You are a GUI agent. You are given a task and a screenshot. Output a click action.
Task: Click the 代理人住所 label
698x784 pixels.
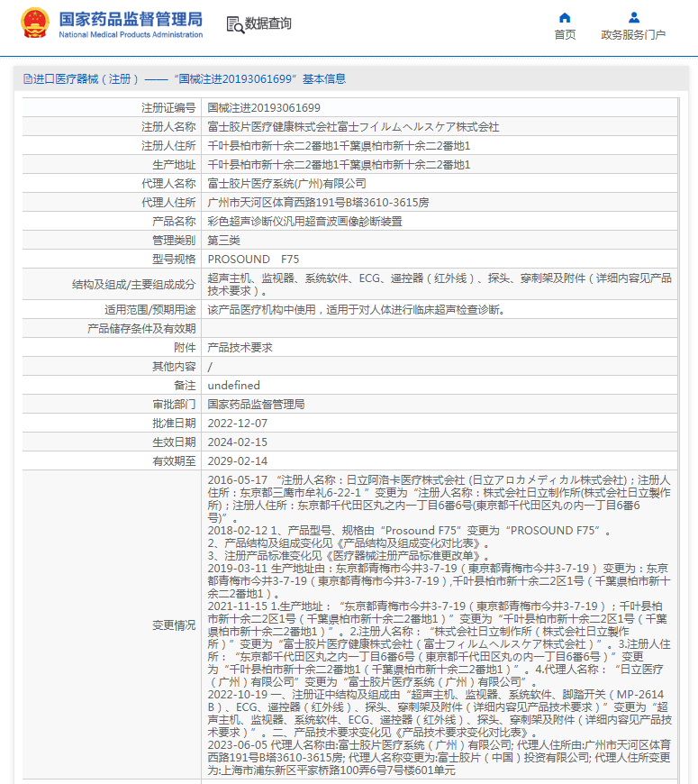pyautogui.click(x=168, y=203)
